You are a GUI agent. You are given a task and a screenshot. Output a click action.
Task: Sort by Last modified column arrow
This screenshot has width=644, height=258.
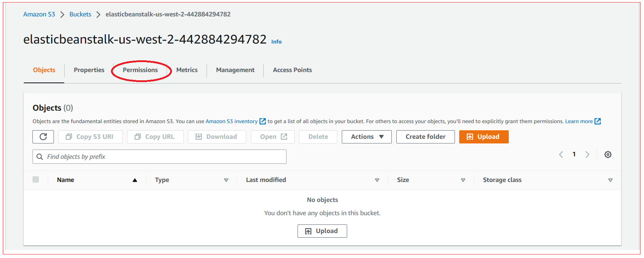(x=377, y=180)
